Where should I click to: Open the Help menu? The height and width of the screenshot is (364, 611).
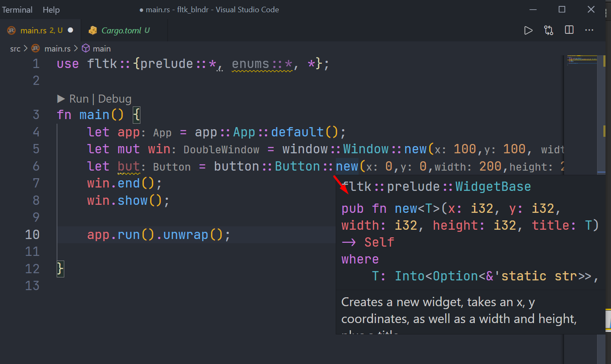point(51,9)
